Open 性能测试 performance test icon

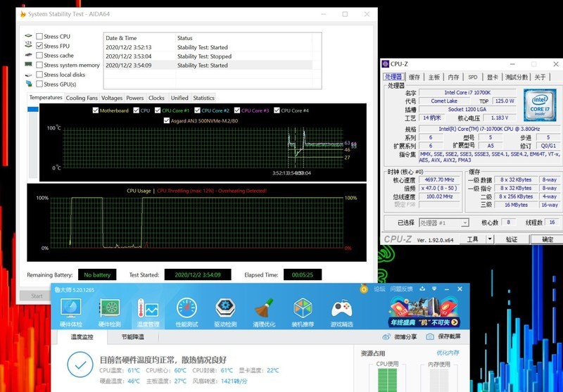pos(186,312)
